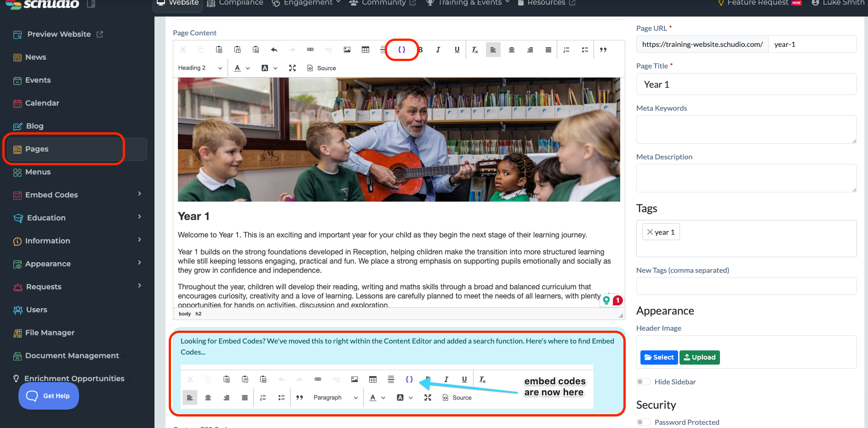Open the Heading 2 format dropdown
The image size is (868, 428).
click(200, 68)
